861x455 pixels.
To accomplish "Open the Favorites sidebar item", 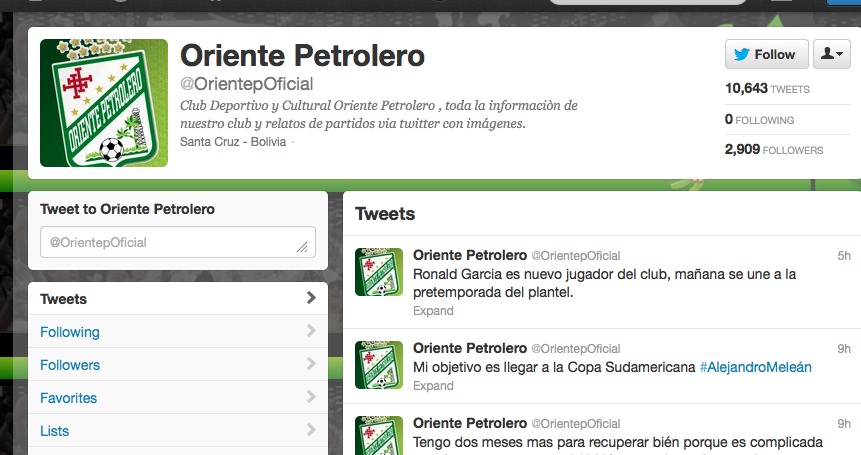I will tap(178, 397).
